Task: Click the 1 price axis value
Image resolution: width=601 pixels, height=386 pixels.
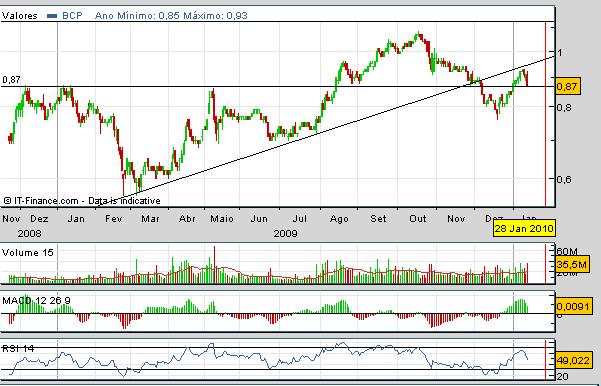Action: pyautogui.click(x=559, y=53)
